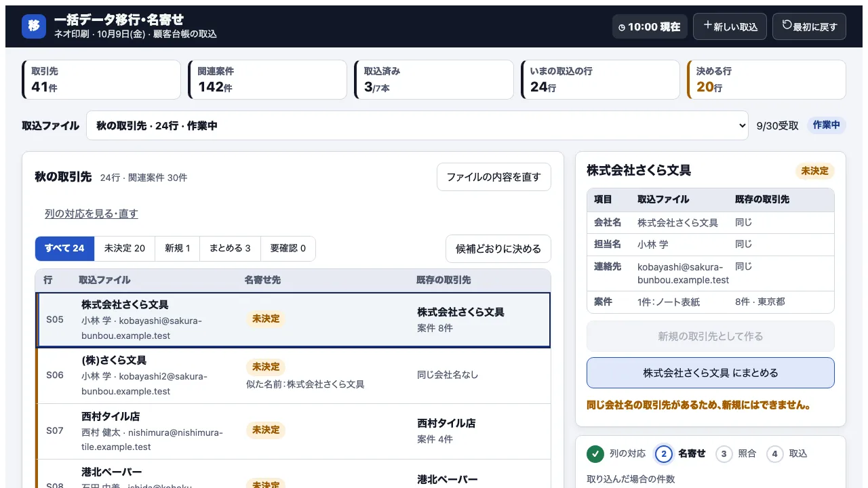
Task: Click row code S05 in the table
Action: tap(55, 319)
